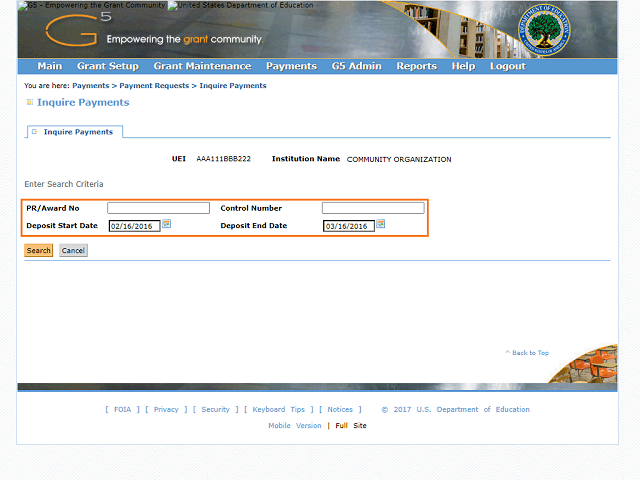Image resolution: width=640 pixels, height=480 pixels.
Task: Select the Inquire Payments tab
Action: point(75,132)
